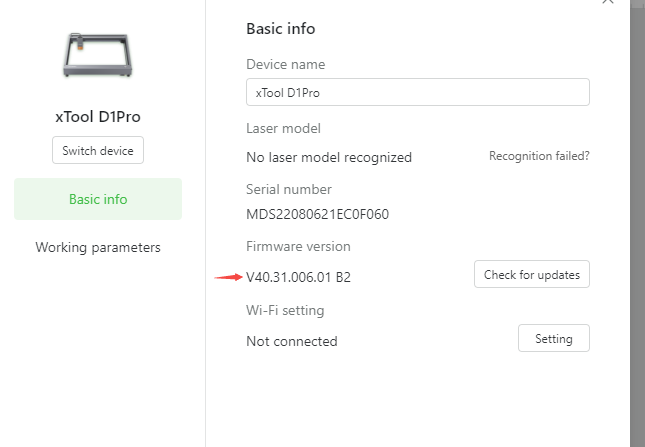The width and height of the screenshot is (645, 447).
Task: Open the Working parameters tab
Action: 98,248
